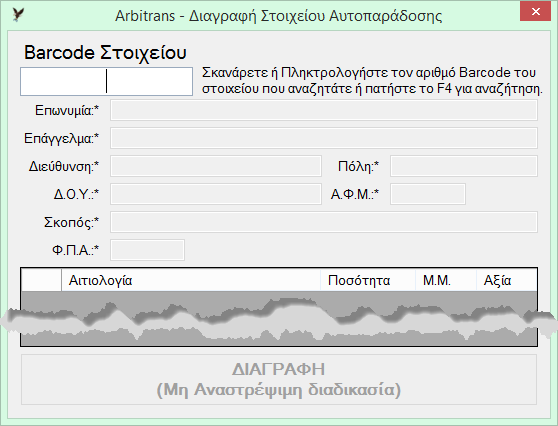Close the Arbitrans dialog window
Screen dimensions: 558x426
(535, 11)
